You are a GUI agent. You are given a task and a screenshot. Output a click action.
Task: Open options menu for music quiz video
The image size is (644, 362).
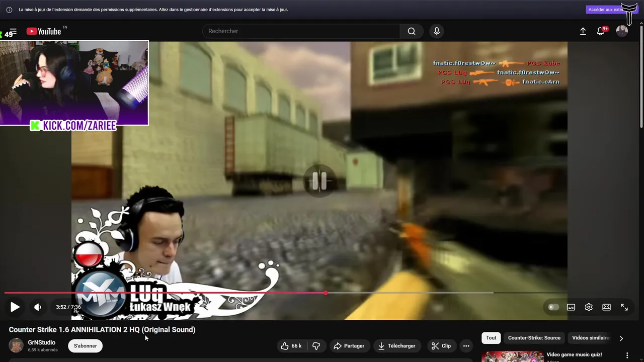pyautogui.click(x=627, y=355)
